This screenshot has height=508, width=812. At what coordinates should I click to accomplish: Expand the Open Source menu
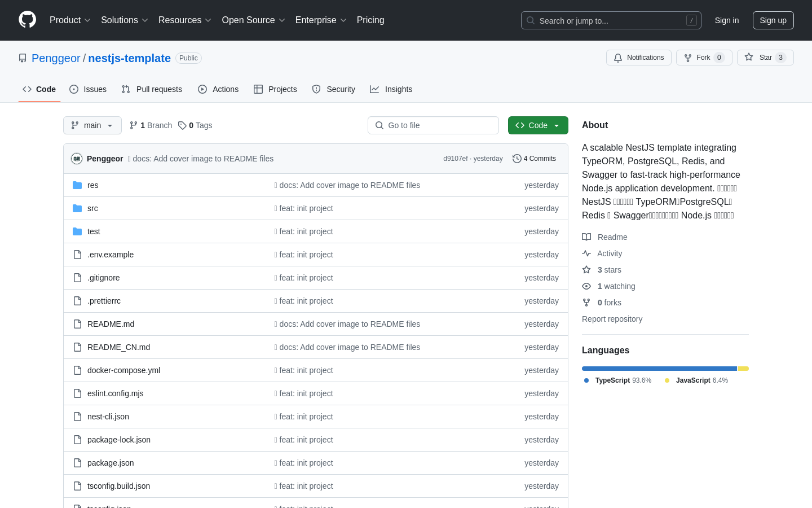[253, 20]
